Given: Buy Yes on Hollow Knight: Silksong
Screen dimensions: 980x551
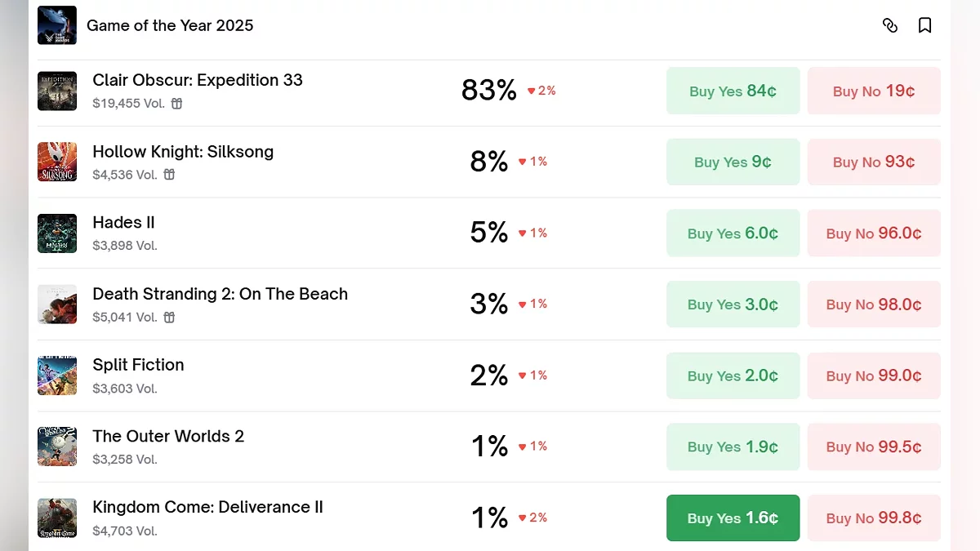Looking at the screenshot, I should [x=733, y=162].
